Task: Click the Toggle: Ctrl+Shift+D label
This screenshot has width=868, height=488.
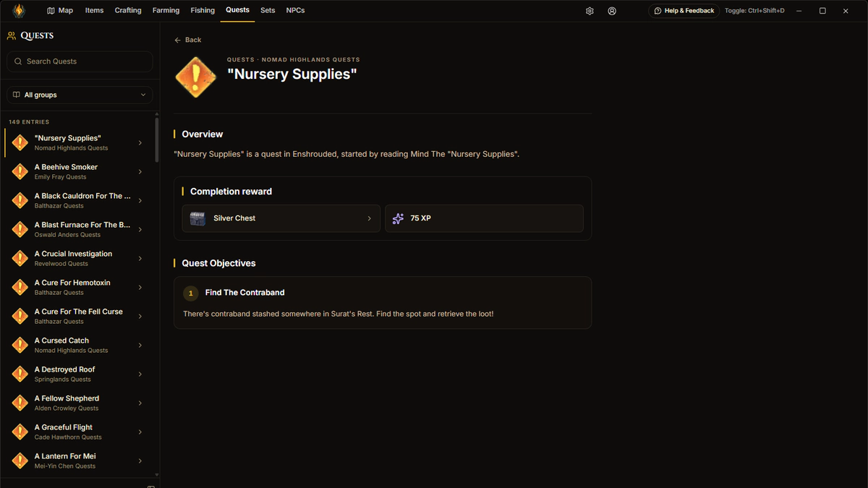Action: pyautogui.click(x=754, y=11)
